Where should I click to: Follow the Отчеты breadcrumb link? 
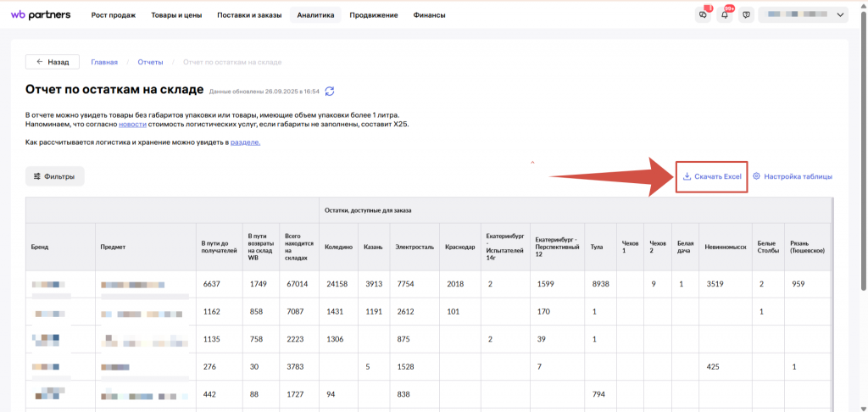coord(150,62)
